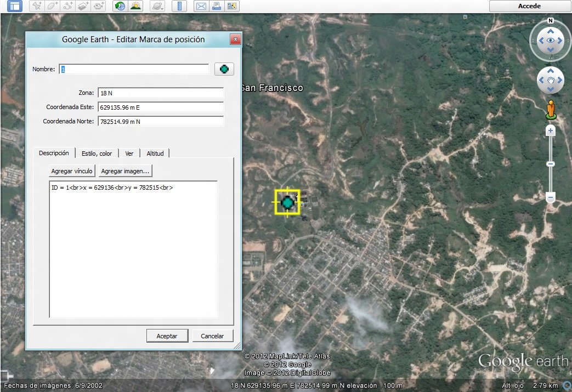This screenshot has height=392, width=572.
Task: Click the placemark icon chooser button
Action: pos(224,69)
